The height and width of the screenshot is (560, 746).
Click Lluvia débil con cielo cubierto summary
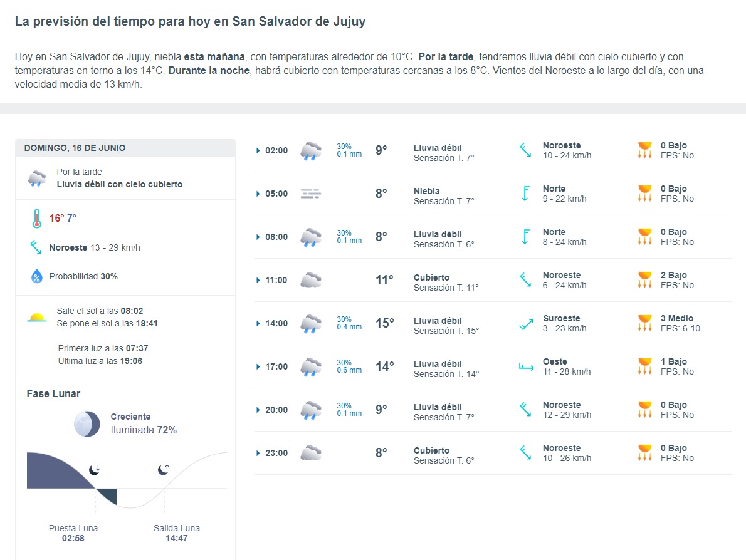coord(119,184)
